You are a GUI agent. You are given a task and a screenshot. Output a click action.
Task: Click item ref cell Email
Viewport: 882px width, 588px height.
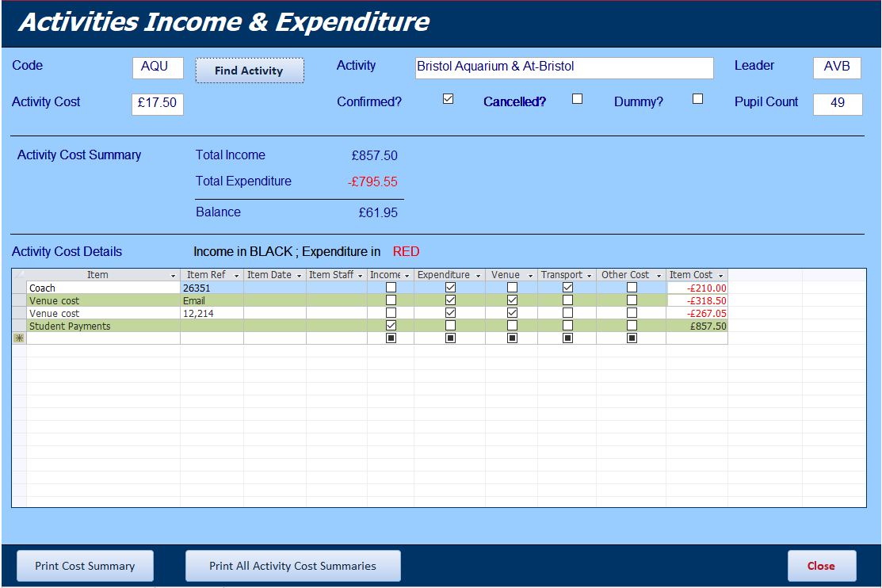pyautogui.click(x=212, y=300)
